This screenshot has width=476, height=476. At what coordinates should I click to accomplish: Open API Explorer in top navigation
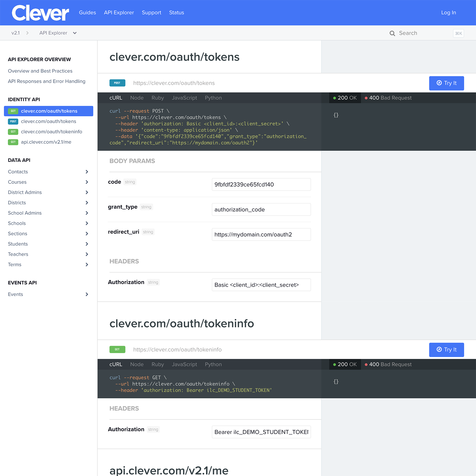[119, 12]
